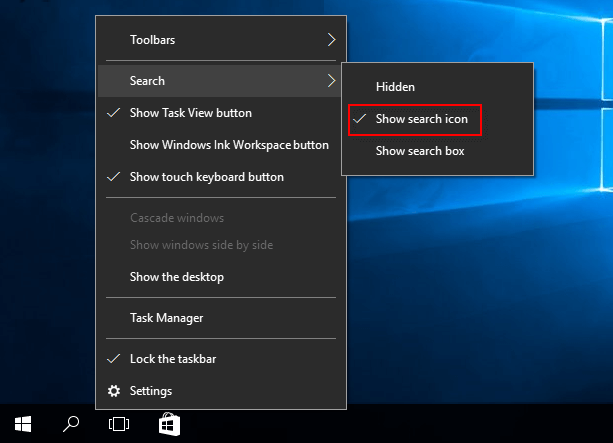613x443 pixels.
Task: Disable Show touch keyboard button
Action: (x=206, y=177)
